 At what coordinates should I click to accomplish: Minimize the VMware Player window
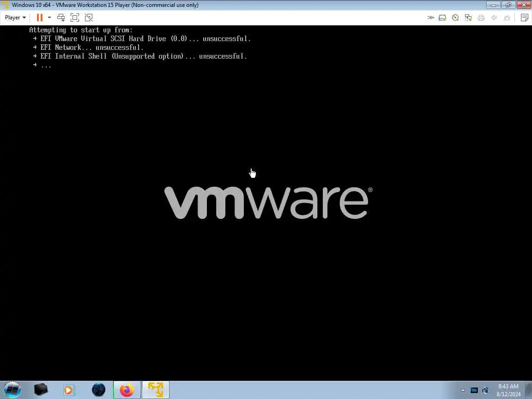493,5
